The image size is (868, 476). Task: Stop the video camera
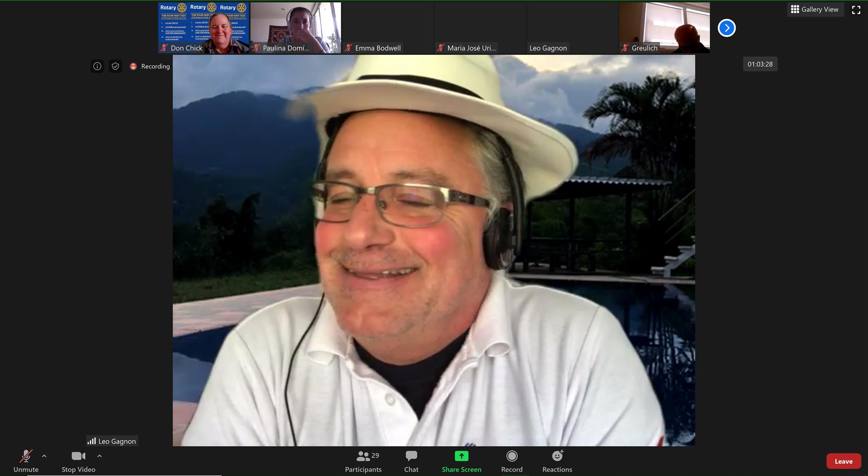(x=78, y=461)
